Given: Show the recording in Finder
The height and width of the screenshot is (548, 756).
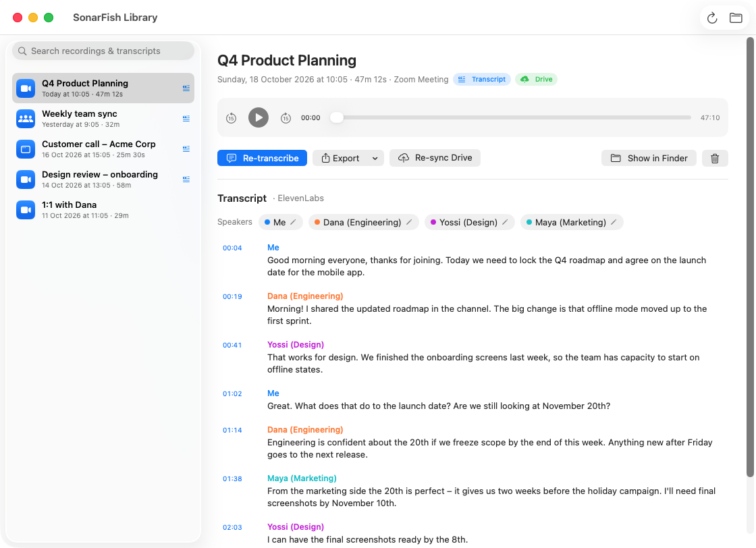Looking at the screenshot, I should pyautogui.click(x=649, y=158).
